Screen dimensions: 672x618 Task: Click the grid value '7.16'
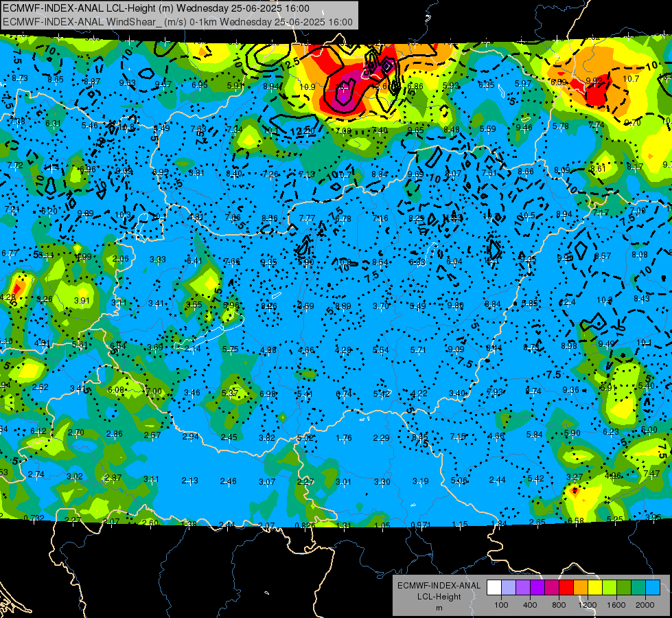380,218
